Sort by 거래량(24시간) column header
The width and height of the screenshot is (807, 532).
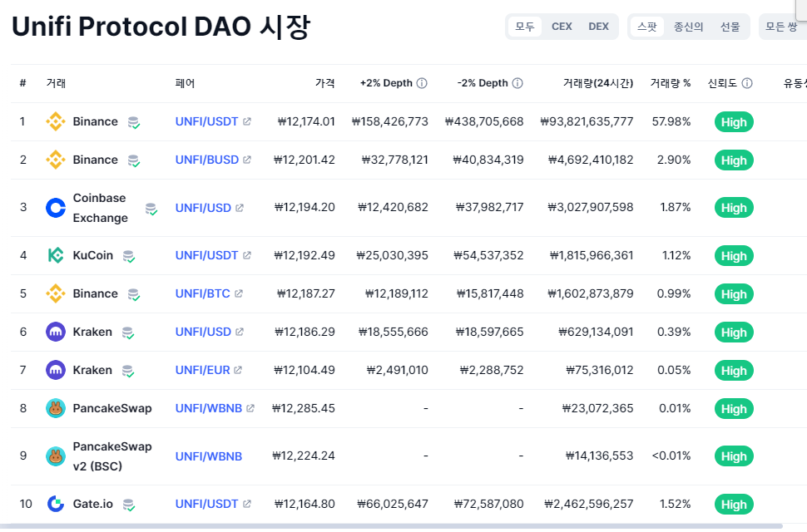(598, 83)
